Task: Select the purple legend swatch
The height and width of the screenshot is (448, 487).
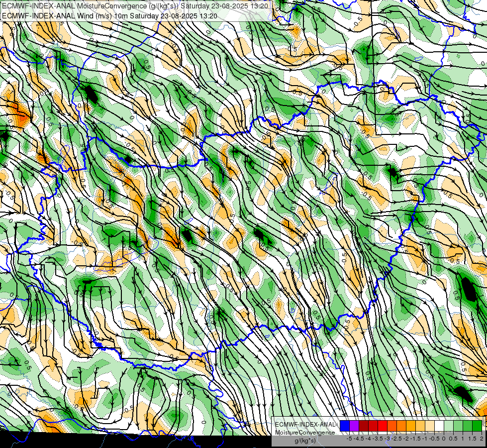Action: click(354, 426)
